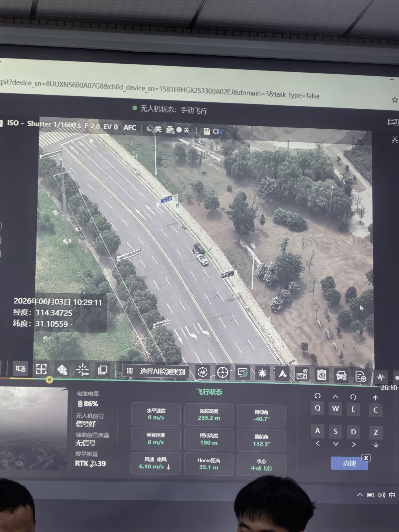Click the keyboard icon at top right
This screenshot has height=532, width=399.
[393, 122]
